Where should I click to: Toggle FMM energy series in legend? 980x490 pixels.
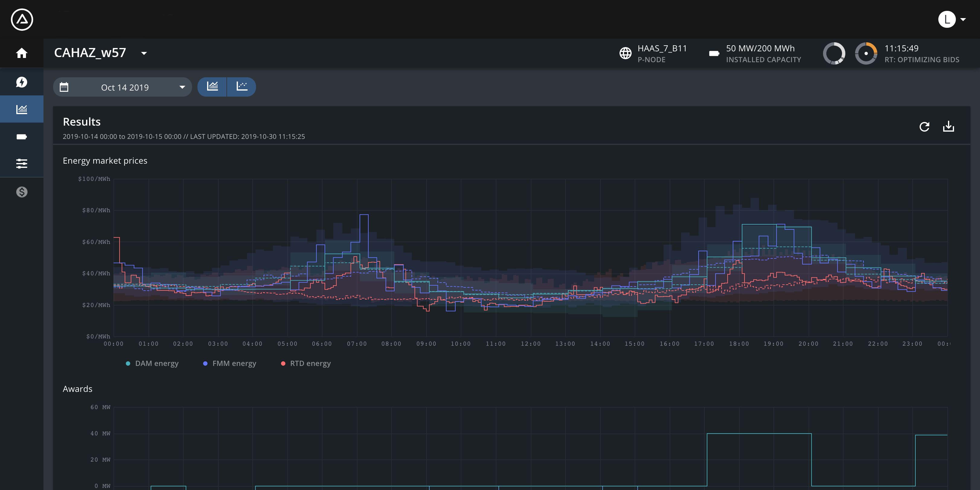(x=229, y=363)
